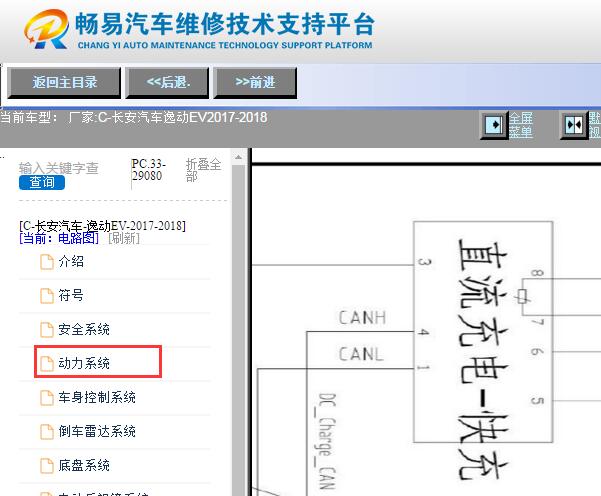
Task: Click the CANH label in the diagram
Action: (x=362, y=318)
